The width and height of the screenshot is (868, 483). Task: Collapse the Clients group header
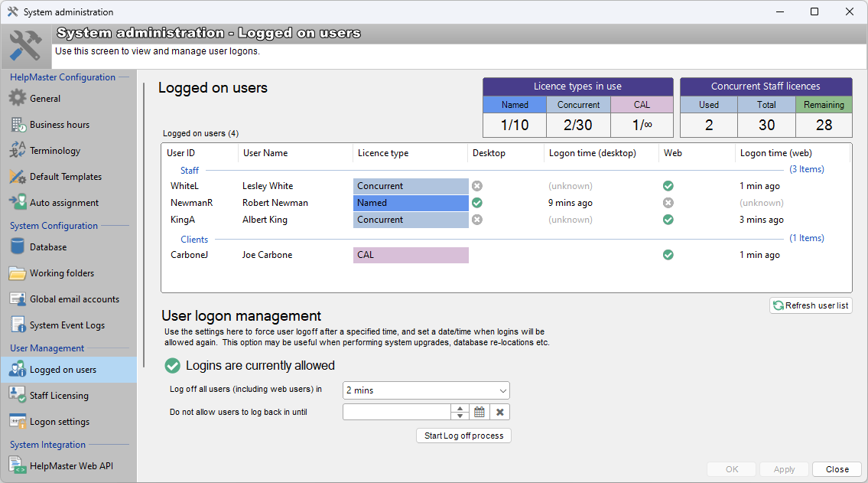coord(194,240)
